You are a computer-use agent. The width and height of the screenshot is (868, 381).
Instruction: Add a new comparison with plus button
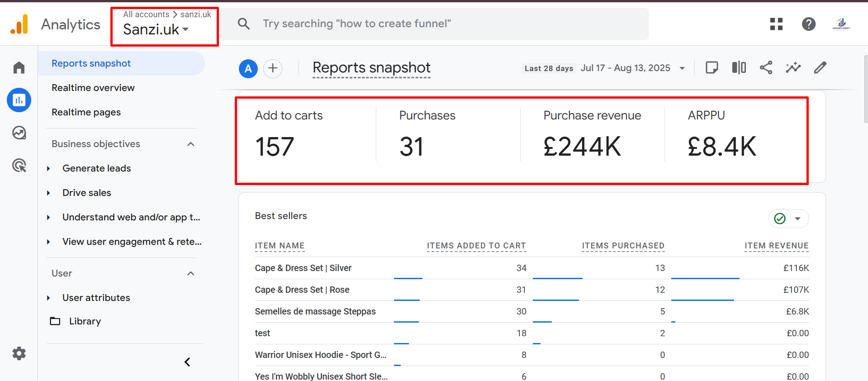(x=273, y=68)
